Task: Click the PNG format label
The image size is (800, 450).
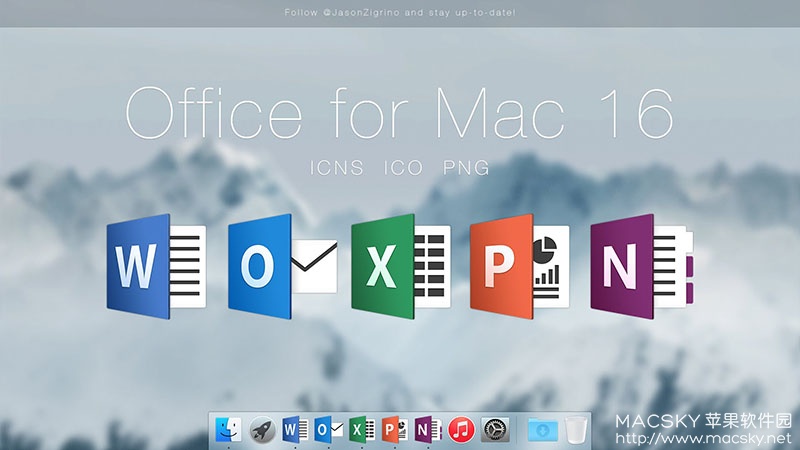Action: click(466, 168)
